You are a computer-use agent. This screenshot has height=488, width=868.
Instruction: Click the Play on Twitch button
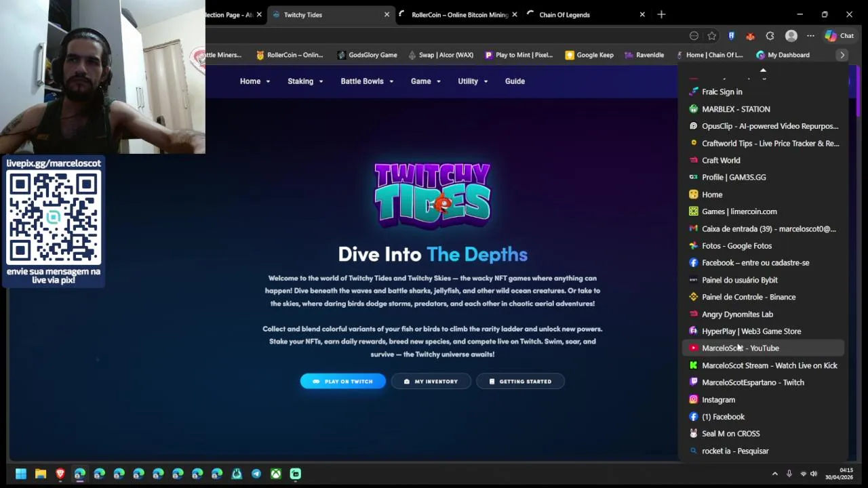(x=342, y=382)
